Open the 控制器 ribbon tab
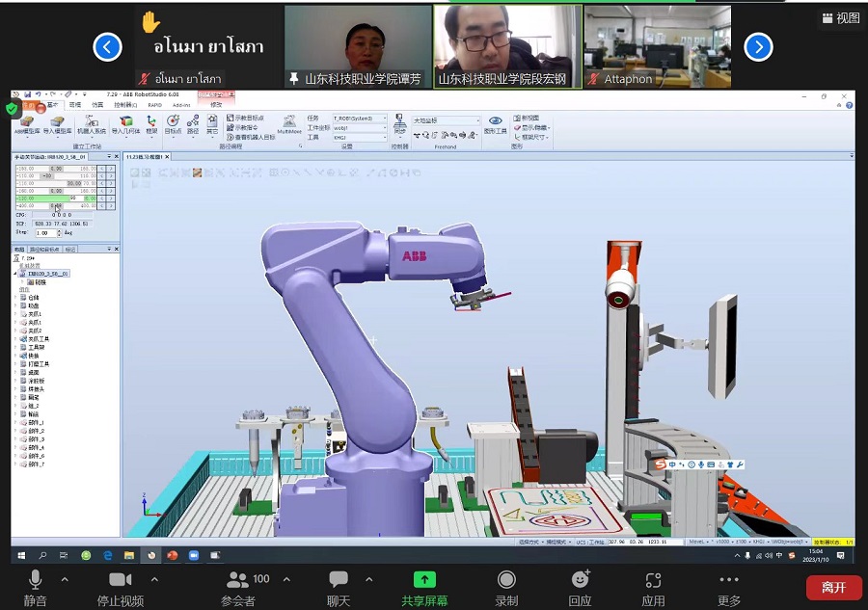The height and width of the screenshot is (610, 868). pos(125,104)
